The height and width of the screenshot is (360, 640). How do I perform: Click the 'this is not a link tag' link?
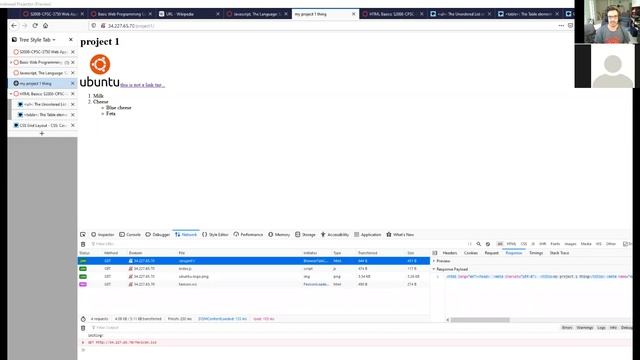[x=142, y=85]
